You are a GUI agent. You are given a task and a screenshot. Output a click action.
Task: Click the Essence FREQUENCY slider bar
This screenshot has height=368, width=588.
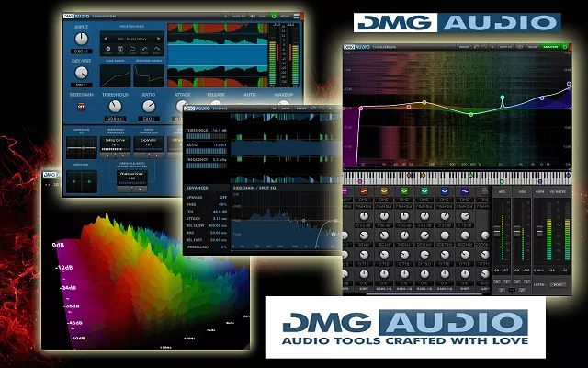[206, 166]
